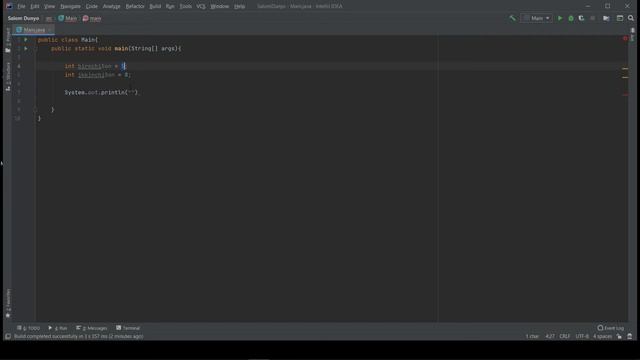Click the IntelliJ IDEA app logo icon
Screen dimensions: 640x360
point(9,7)
